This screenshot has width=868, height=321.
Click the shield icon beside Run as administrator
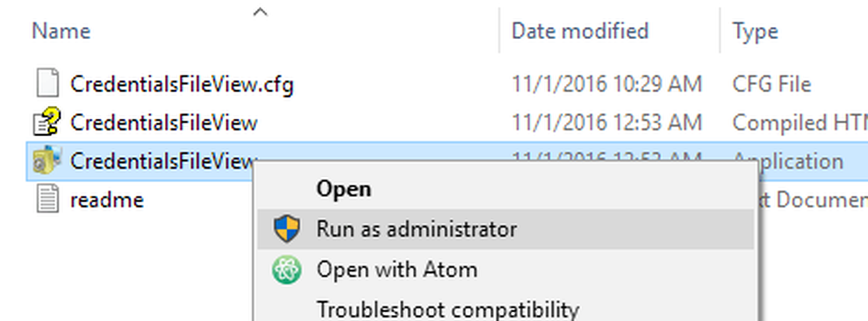pyautogui.click(x=286, y=229)
